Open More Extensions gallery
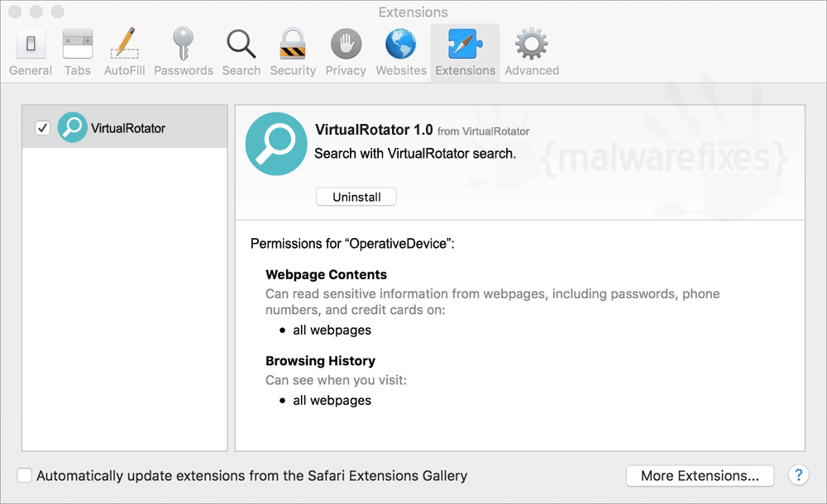The image size is (827, 504). coord(700,476)
